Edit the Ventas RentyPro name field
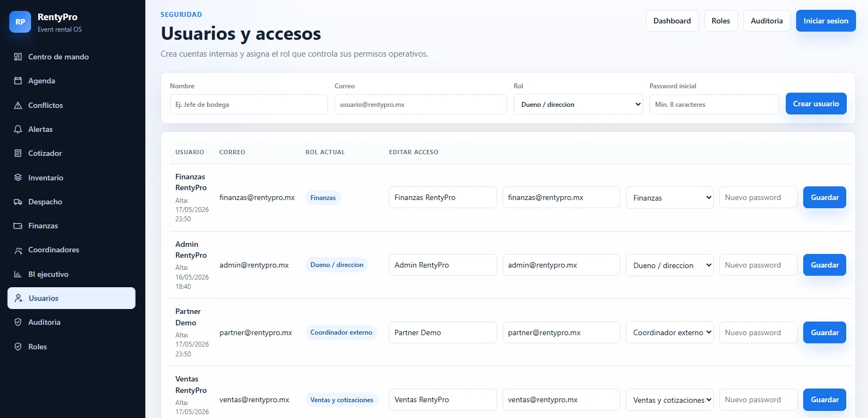The width and height of the screenshot is (868, 418). 443,399
